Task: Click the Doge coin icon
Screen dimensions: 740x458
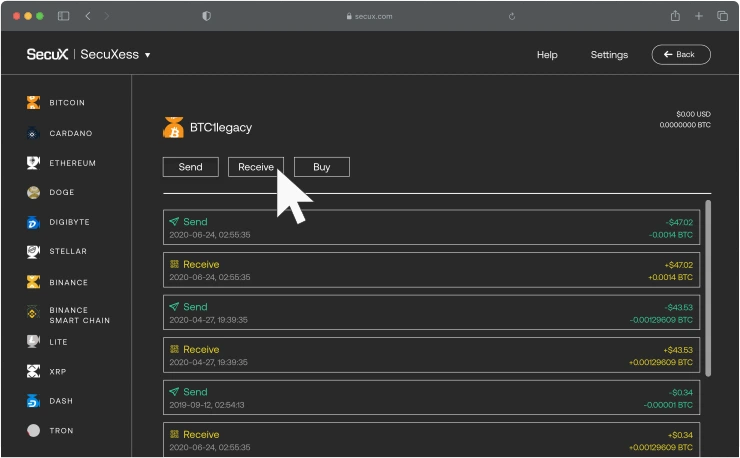Action: pos(33,192)
